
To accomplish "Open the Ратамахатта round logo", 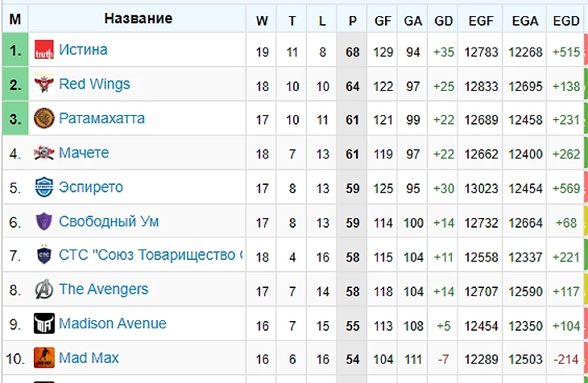I will 43,118.
